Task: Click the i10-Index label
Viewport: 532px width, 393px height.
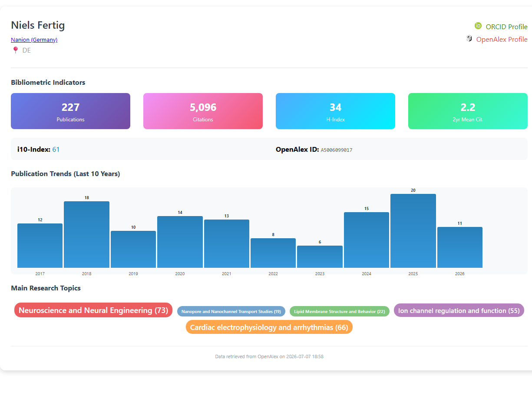Action: click(x=34, y=149)
